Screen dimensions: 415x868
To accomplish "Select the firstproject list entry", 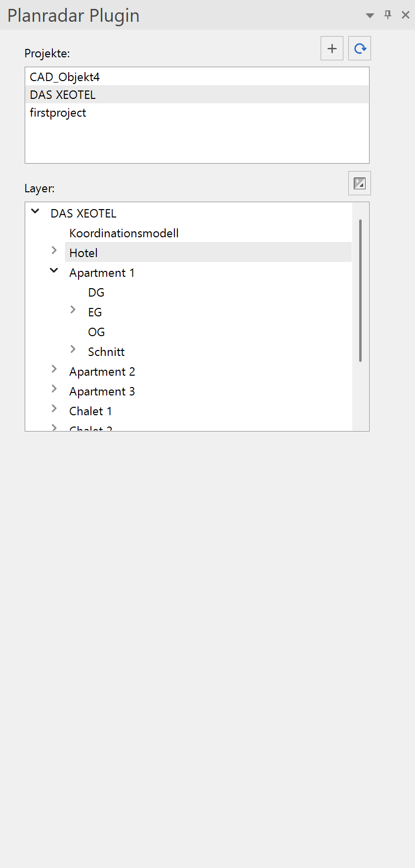I will [58, 113].
